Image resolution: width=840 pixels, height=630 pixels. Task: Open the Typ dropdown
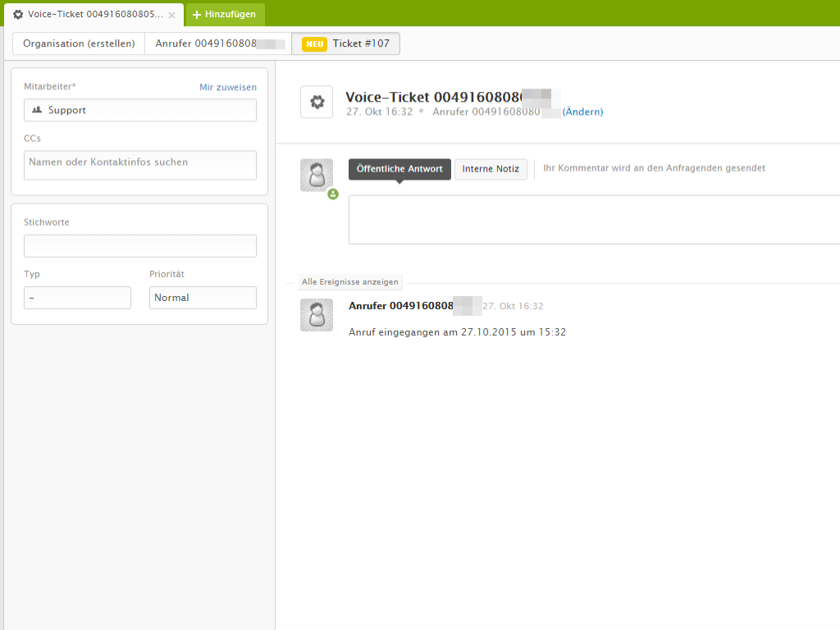(x=77, y=298)
